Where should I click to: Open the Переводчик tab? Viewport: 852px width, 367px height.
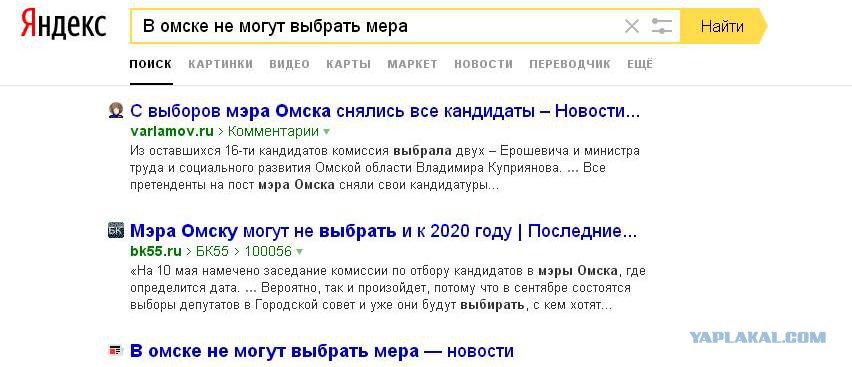570,64
